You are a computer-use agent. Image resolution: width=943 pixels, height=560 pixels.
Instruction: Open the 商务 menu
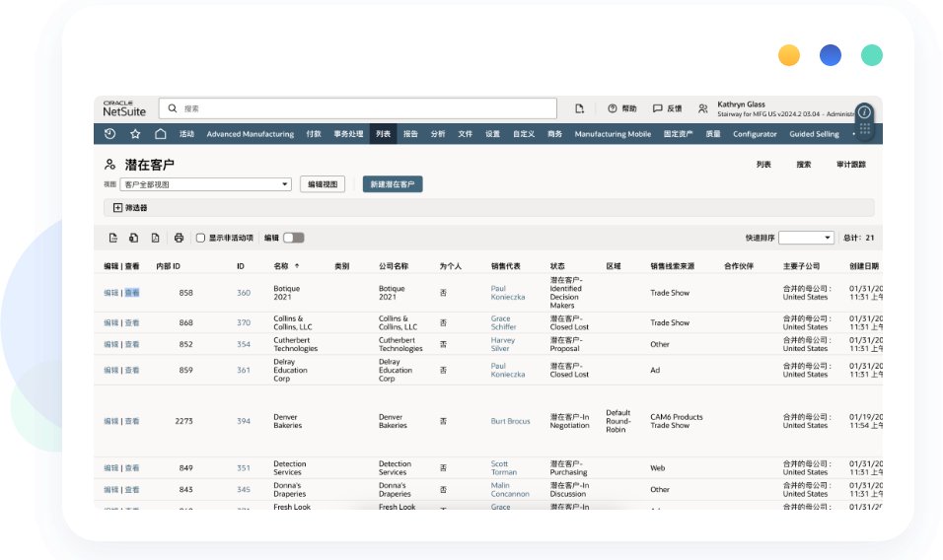tap(554, 134)
